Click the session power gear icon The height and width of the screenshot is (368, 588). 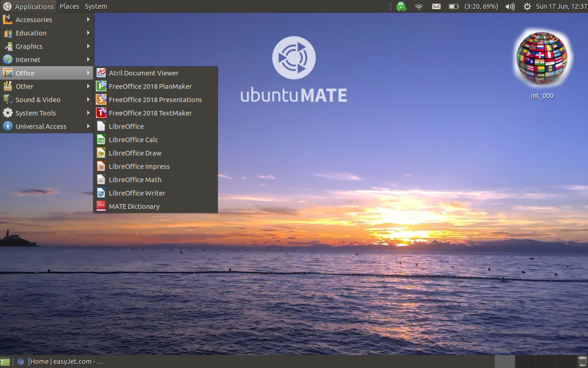527,6
